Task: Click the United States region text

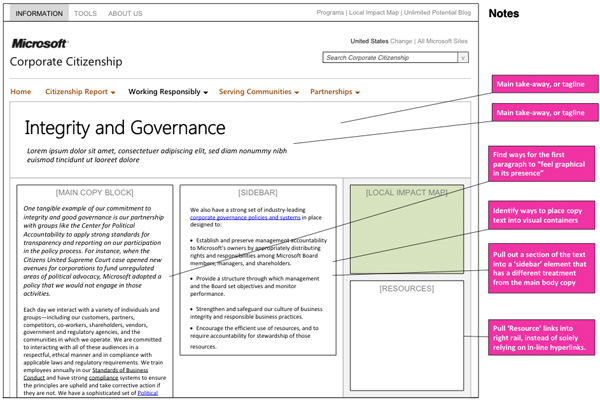Action: click(x=369, y=41)
